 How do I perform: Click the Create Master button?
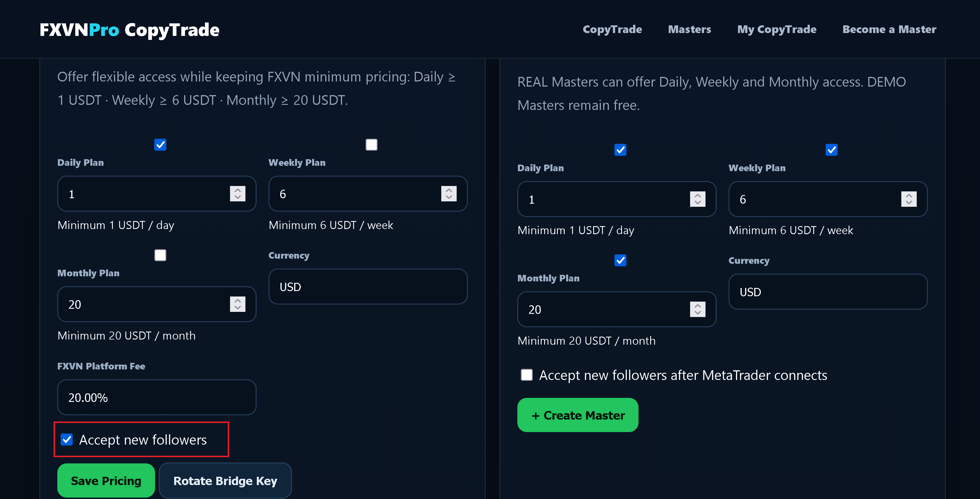(578, 415)
